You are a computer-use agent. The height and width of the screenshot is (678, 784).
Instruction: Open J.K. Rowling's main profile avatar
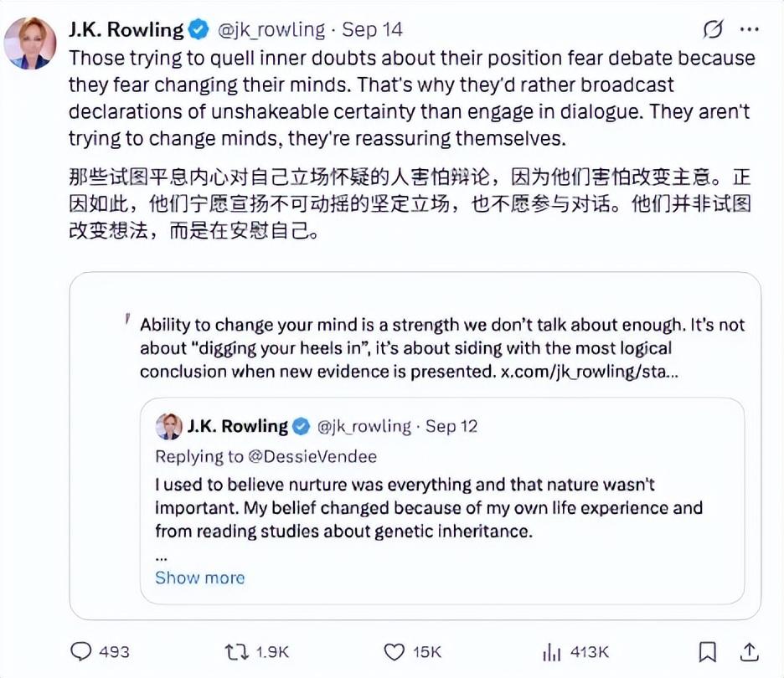(31, 42)
